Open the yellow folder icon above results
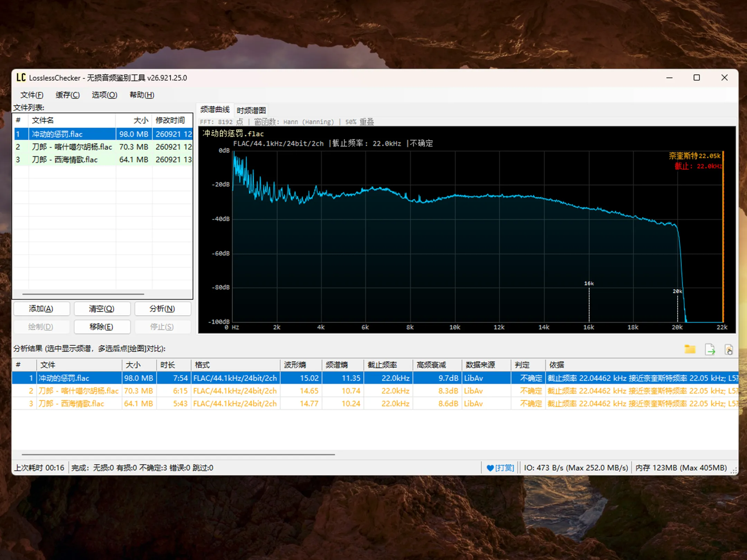 (x=690, y=349)
